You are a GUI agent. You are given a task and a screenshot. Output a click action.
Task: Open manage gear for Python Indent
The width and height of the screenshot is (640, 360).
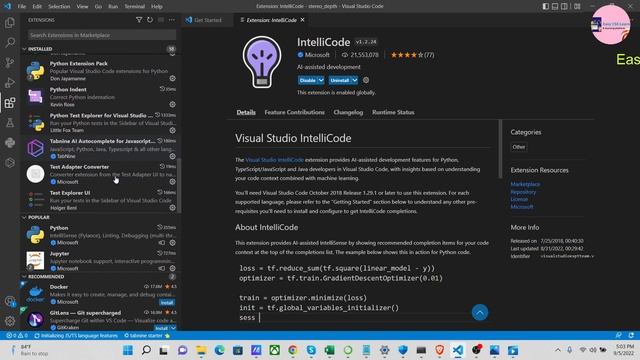coord(173,104)
